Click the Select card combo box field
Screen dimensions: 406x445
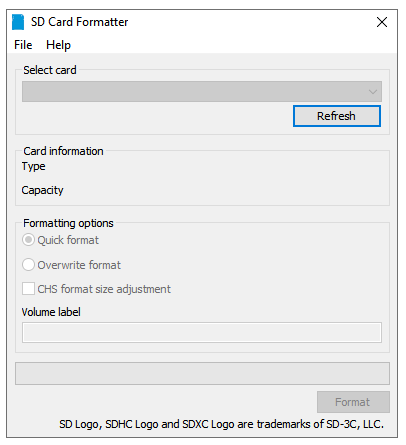[202, 91]
